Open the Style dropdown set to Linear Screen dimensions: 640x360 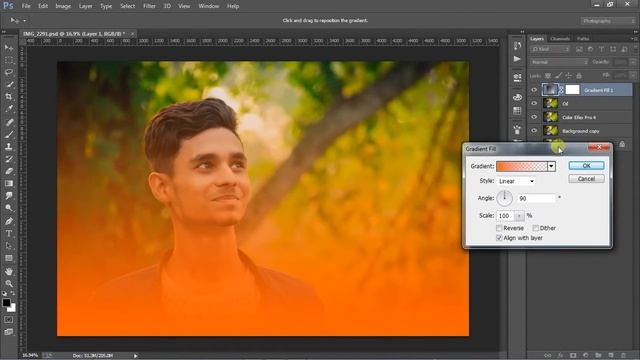pos(516,181)
